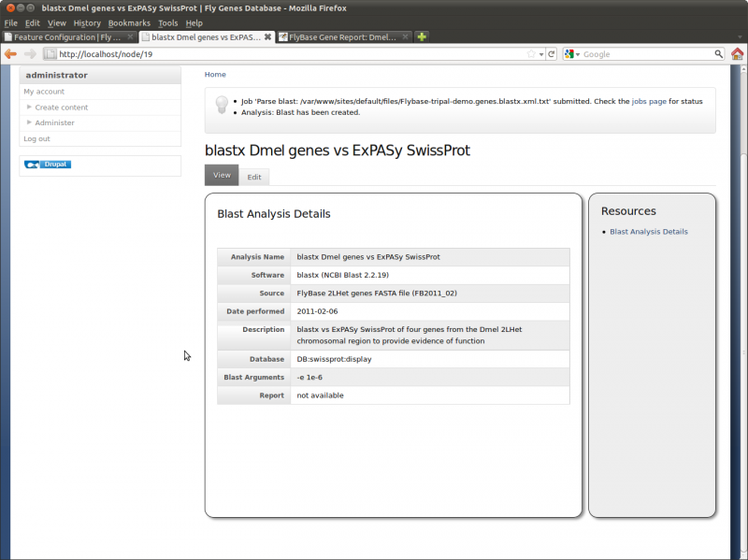Go to My account
The image size is (748, 560).
tap(44, 92)
